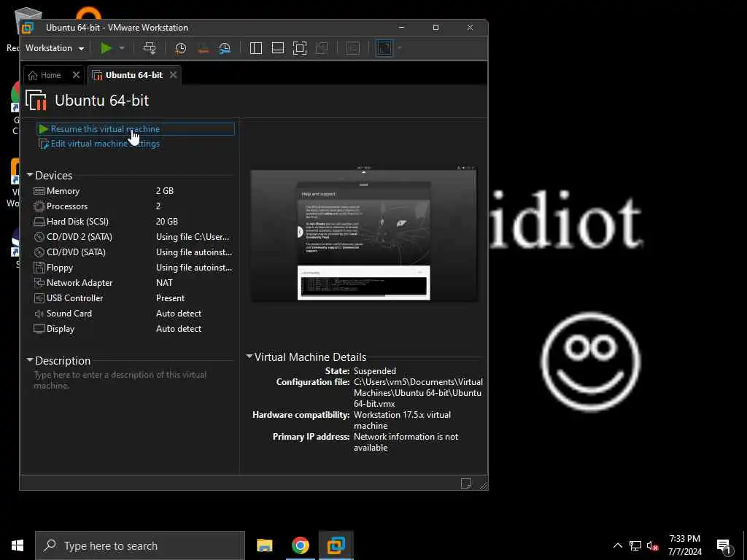Click the taskbar search box
The image size is (747, 560).
pyautogui.click(x=140, y=545)
